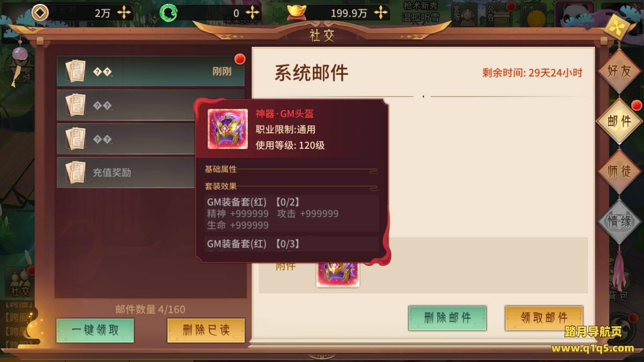
Task: Open the 情缘 romance tab
Action: pos(619,222)
